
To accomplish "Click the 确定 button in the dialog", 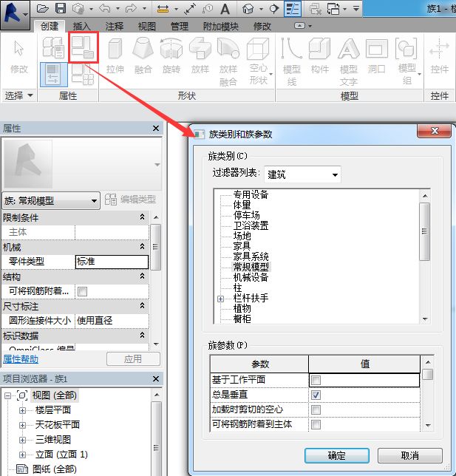I will pos(337,455).
